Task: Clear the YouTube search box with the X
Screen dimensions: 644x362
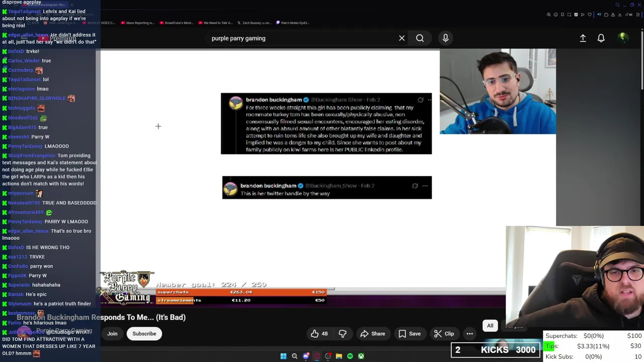Action: coord(401,38)
